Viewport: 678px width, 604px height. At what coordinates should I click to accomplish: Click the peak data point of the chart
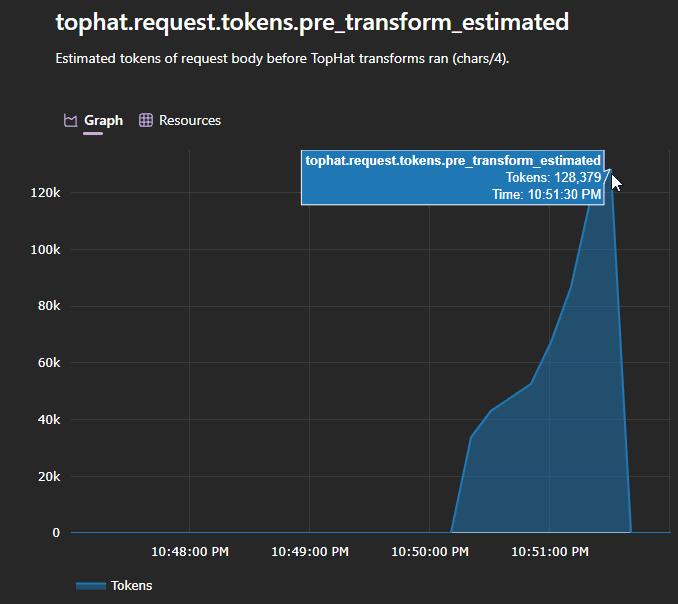click(x=609, y=168)
